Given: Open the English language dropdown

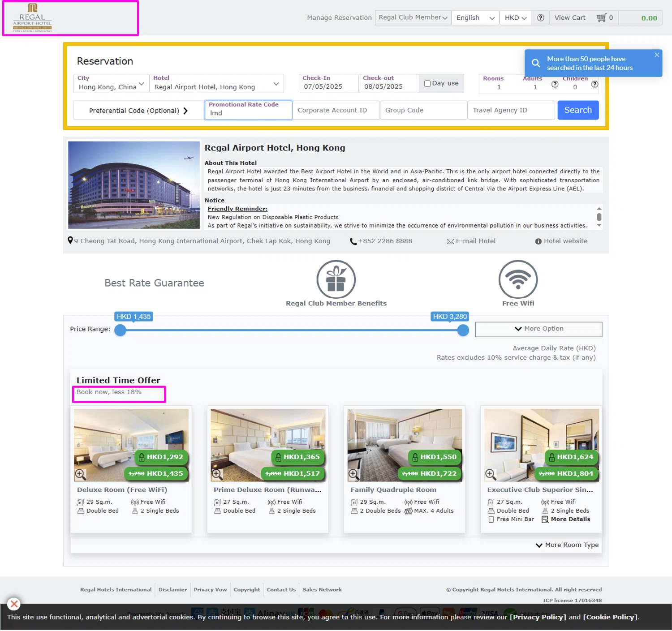Looking at the screenshot, I should (x=475, y=18).
